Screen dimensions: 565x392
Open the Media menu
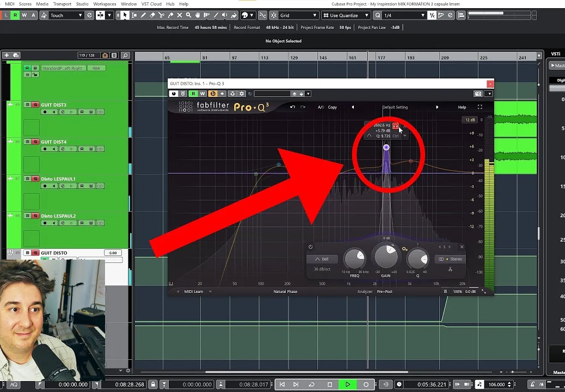(x=42, y=4)
